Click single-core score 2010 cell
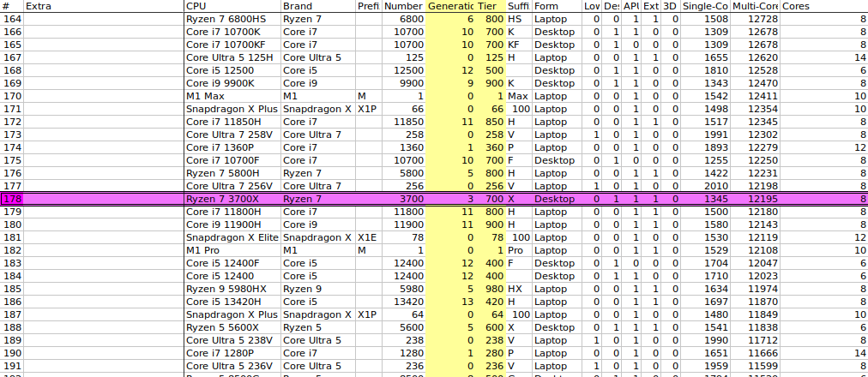Image resolution: width=868 pixels, height=377 pixels. pos(705,186)
